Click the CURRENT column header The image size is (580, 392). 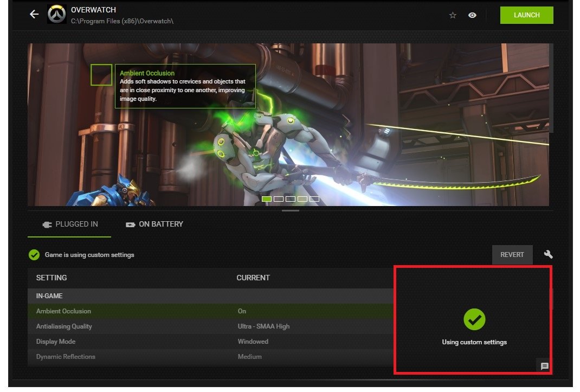[253, 278]
